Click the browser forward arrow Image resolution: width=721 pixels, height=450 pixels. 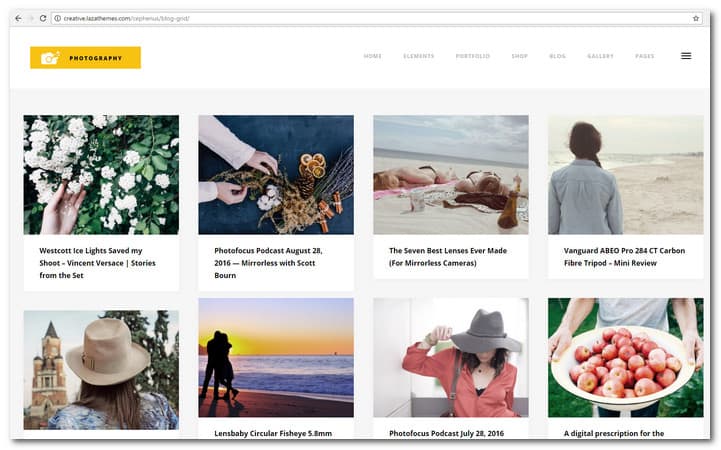point(30,18)
